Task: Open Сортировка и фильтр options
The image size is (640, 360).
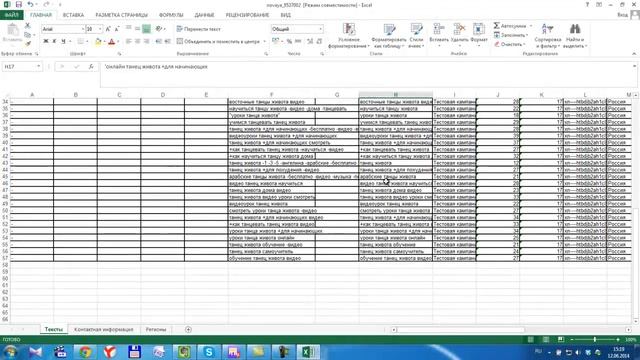Action: (x=547, y=36)
